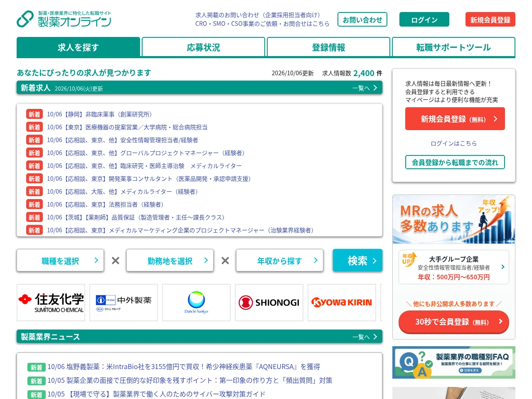Open the 中外製薬 company logo

click(123, 303)
